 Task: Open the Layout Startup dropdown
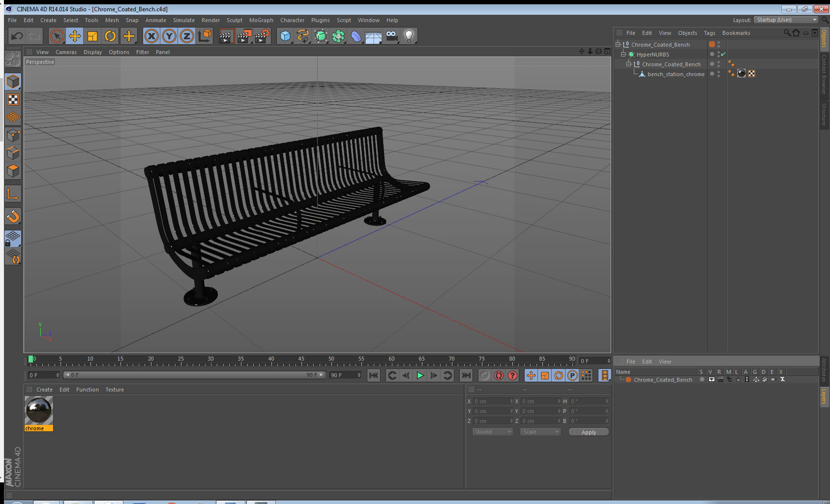pyautogui.click(x=786, y=20)
